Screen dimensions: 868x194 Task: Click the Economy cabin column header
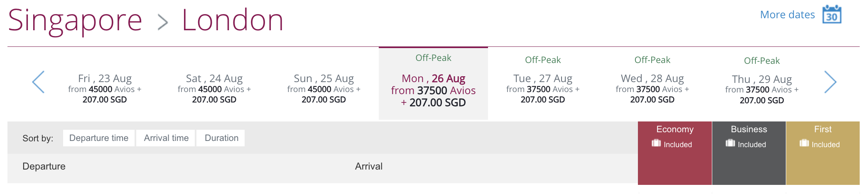click(x=675, y=129)
